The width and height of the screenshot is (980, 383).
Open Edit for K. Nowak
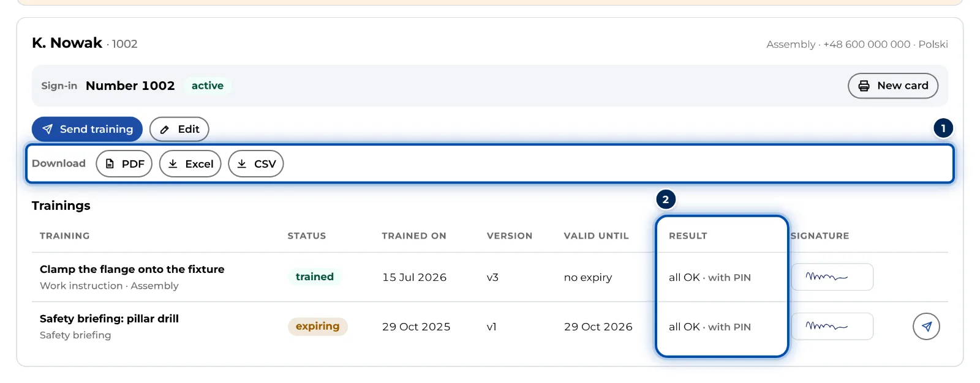(179, 129)
